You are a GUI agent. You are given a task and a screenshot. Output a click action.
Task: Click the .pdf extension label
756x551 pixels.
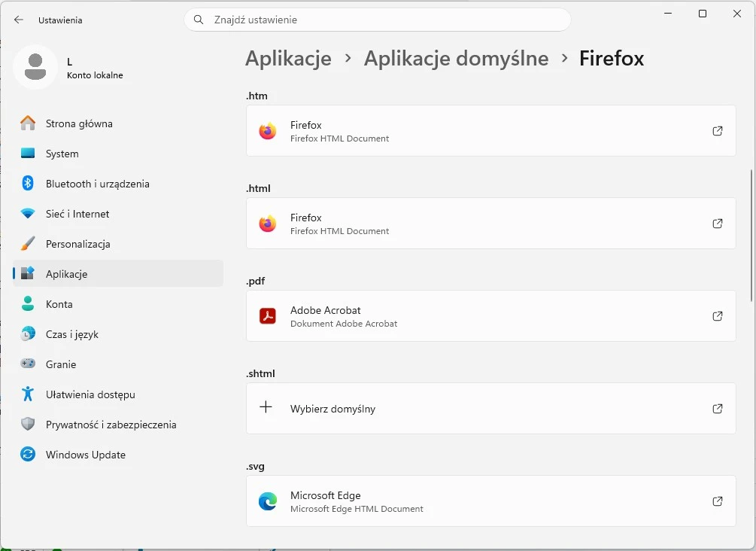point(256,281)
